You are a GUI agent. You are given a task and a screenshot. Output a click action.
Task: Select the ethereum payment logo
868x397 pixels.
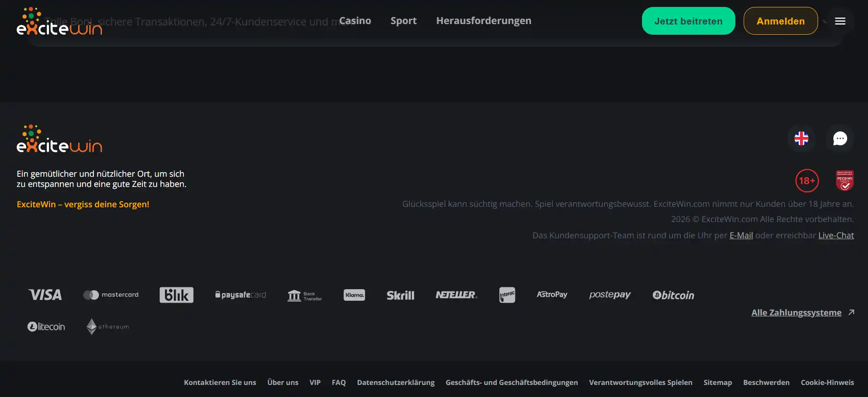pos(108,327)
